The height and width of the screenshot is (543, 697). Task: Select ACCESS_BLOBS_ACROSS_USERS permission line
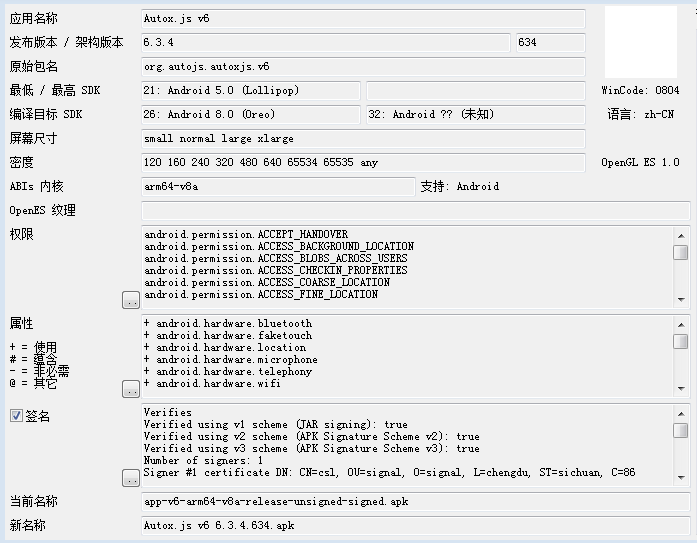[x=276, y=258]
